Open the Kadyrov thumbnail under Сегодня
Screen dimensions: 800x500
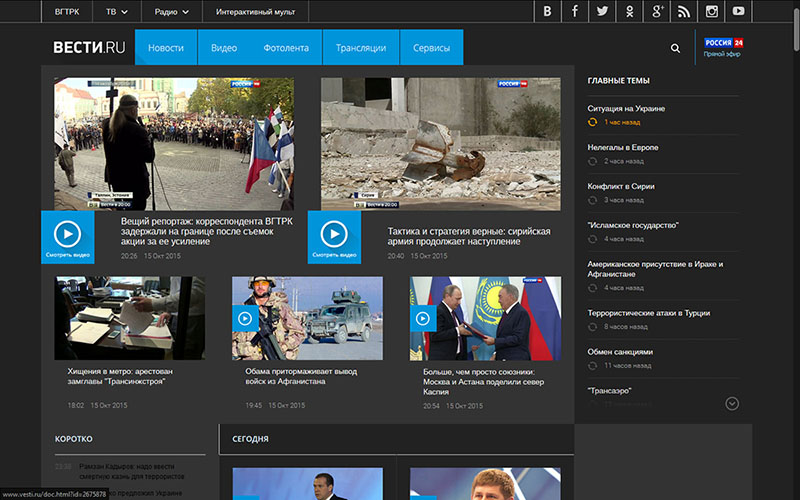pos(485,484)
